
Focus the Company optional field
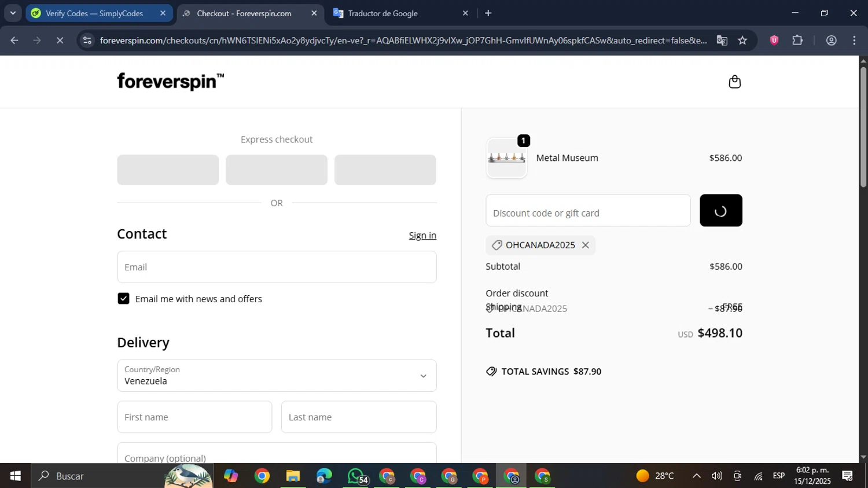(277, 453)
